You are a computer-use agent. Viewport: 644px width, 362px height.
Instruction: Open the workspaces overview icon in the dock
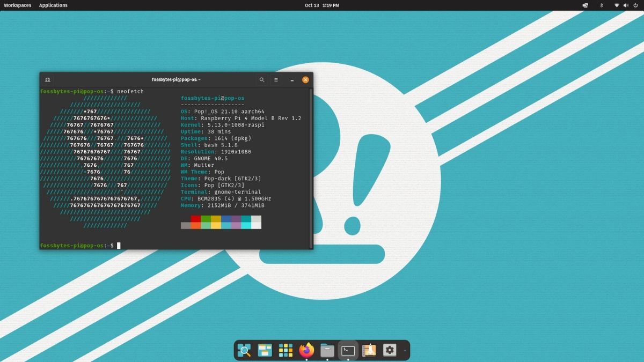pyautogui.click(x=265, y=350)
